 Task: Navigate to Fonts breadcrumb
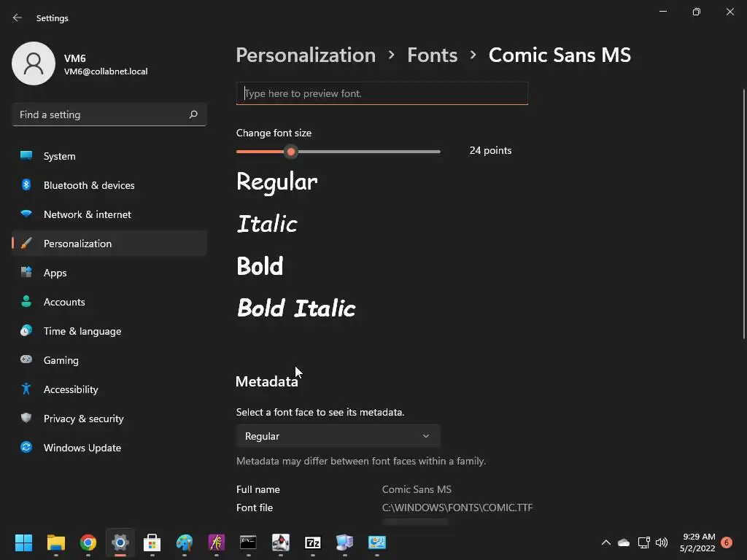coord(432,55)
